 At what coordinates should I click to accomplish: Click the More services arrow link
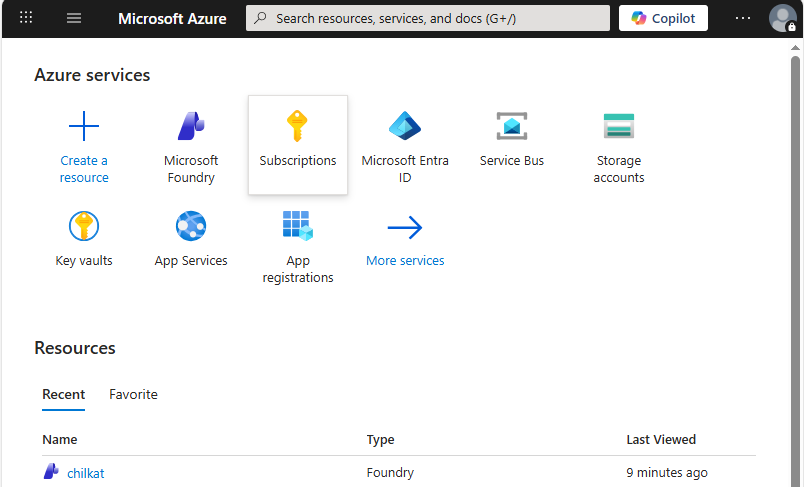coord(405,228)
